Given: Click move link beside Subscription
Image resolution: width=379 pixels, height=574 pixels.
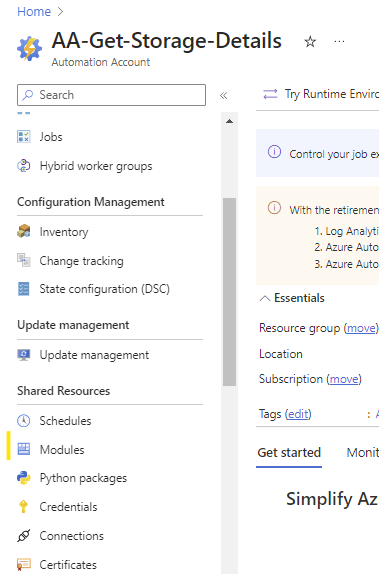Looking at the screenshot, I should coord(344,379).
